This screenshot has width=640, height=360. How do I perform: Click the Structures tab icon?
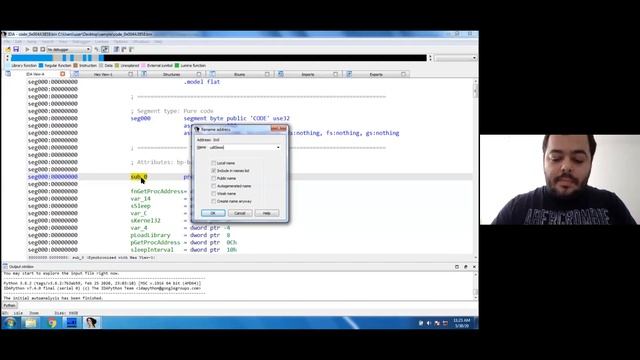pyautogui.click(x=144, y=74)
